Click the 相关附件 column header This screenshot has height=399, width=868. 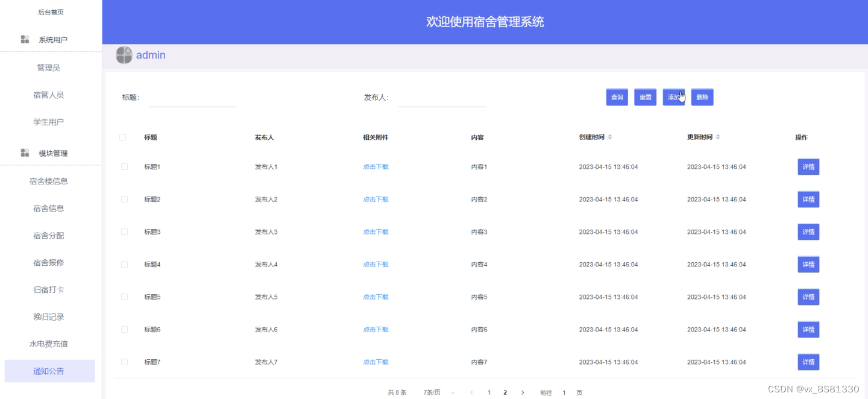[x=376, y=137]
